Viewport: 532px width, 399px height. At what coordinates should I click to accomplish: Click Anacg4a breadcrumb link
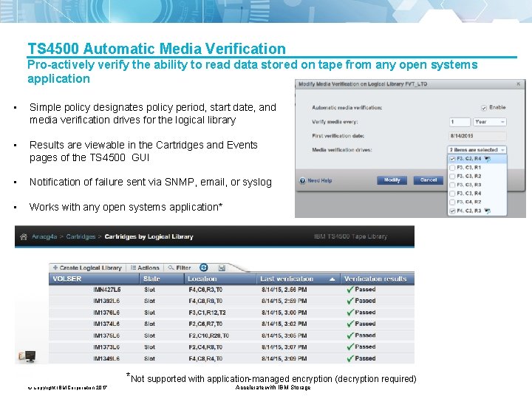[x=44, y=236]
